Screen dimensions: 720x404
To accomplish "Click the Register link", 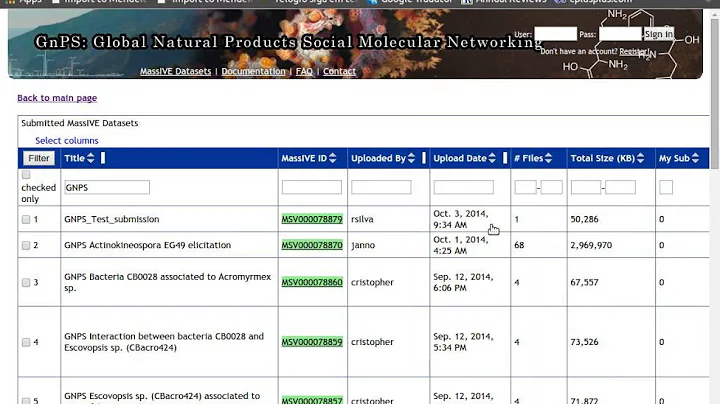I will coord(633,51).
